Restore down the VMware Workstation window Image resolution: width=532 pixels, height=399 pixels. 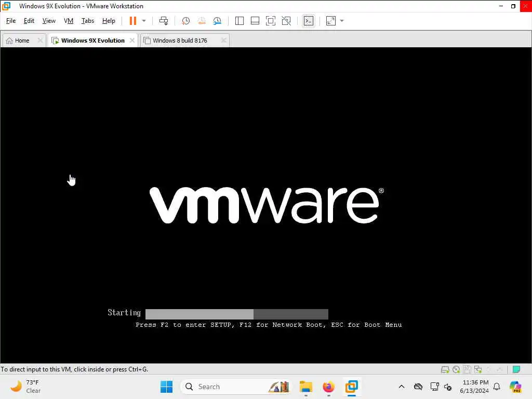[513, 6]
